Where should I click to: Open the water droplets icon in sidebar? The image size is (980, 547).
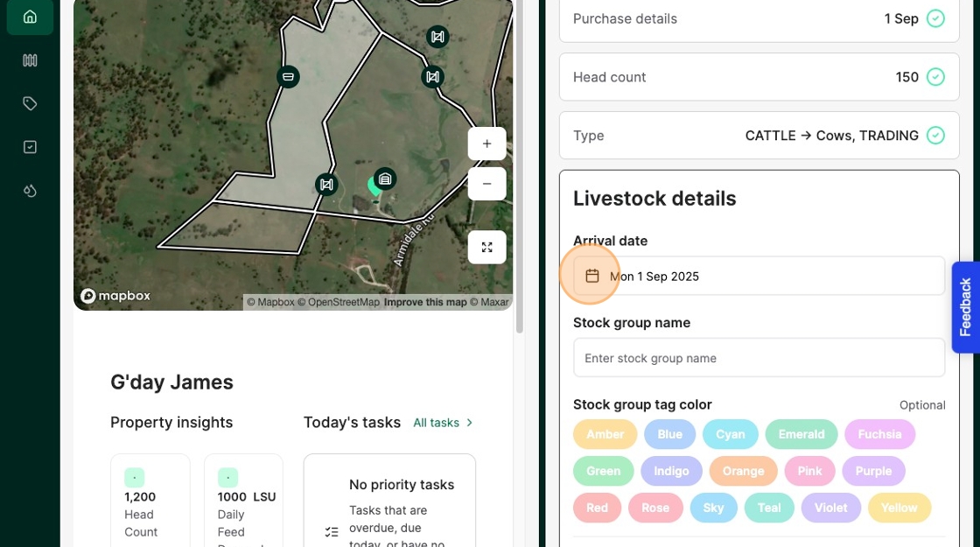click(x=30, y=191)
